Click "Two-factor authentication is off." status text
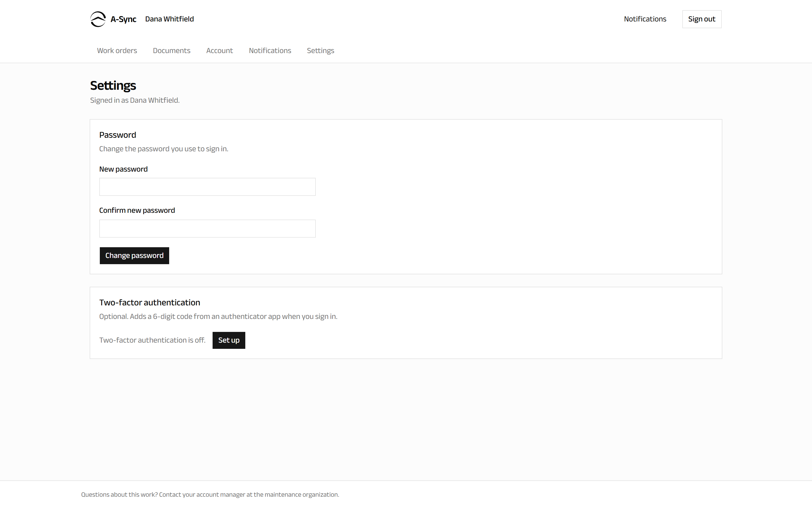The image size is (812, 508). tap(152, 340)
